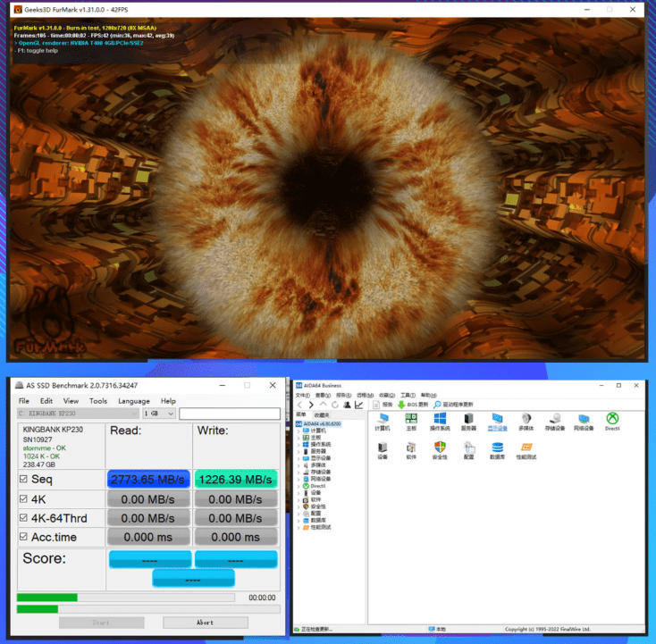Viewport: 656px width, 644px height.
Task: Click the BIOS 更新 toolbar button
Action: [413, 405]
